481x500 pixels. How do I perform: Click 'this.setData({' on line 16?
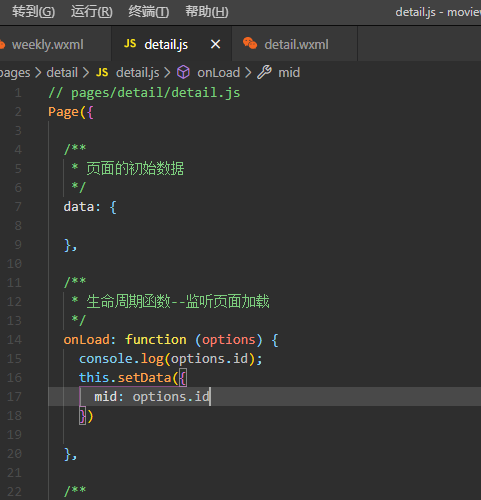pyautogui.click(x=133, y=378)
